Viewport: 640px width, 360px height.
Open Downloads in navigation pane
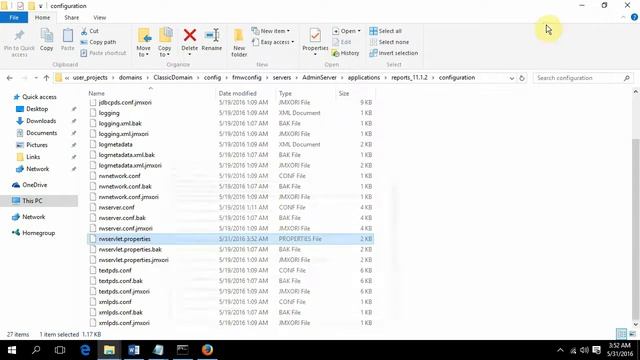coord(41,121)
